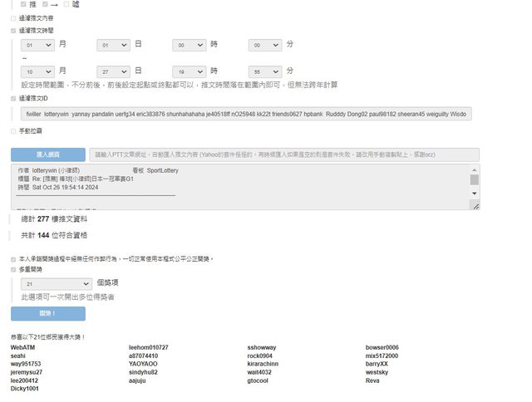Open the end month dropdown showing 10
This screenshot has height=402, width=532.
click(37, 71)
